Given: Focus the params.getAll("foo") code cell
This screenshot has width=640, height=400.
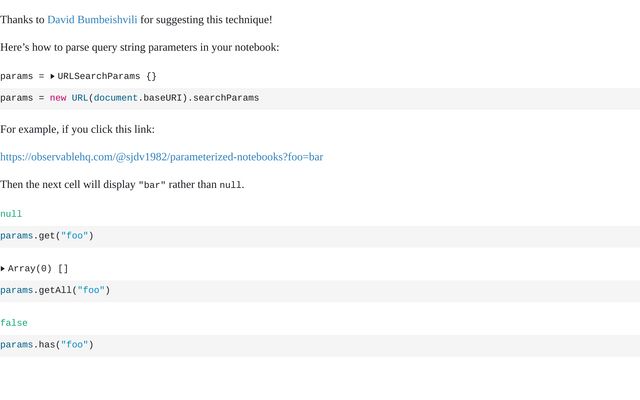Looking at the screenshot, I should (300, 291).
